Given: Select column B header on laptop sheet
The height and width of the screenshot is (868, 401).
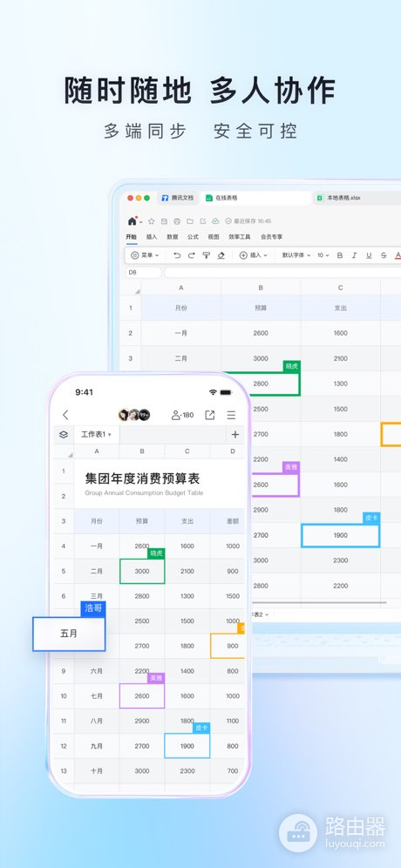Looking at the screenshot, I should (x=261, y=288).
